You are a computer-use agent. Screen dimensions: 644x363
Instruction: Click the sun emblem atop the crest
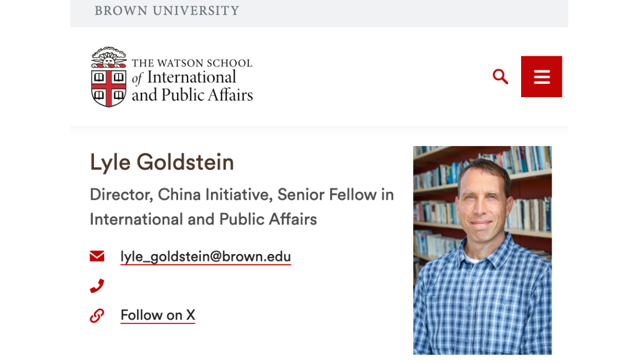[108, 56]
